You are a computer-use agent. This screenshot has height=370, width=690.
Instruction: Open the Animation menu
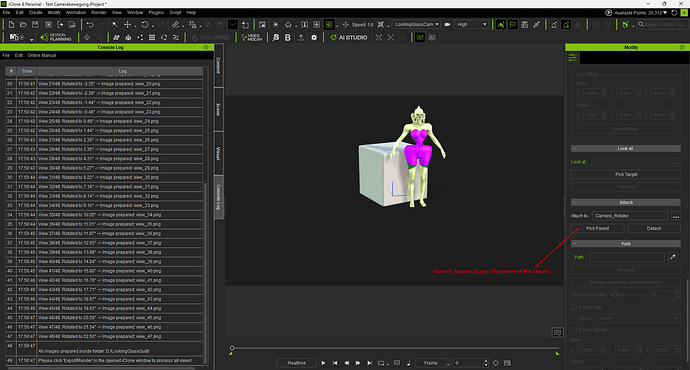click(x=76, y=13)
